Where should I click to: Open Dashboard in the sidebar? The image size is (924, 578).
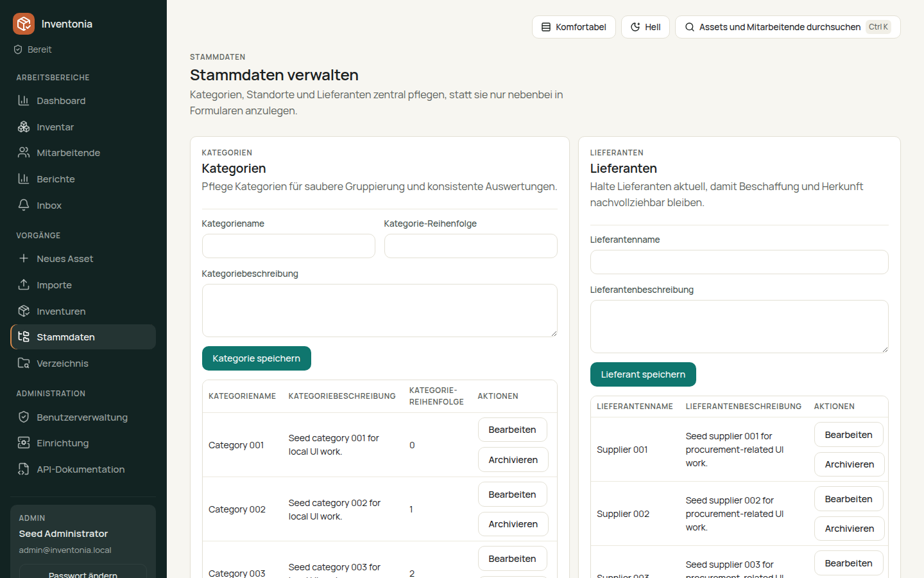83,101
